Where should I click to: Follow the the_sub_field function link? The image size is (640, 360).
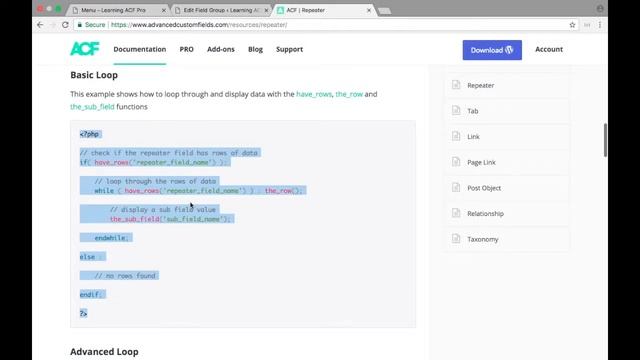coord(92,107)
